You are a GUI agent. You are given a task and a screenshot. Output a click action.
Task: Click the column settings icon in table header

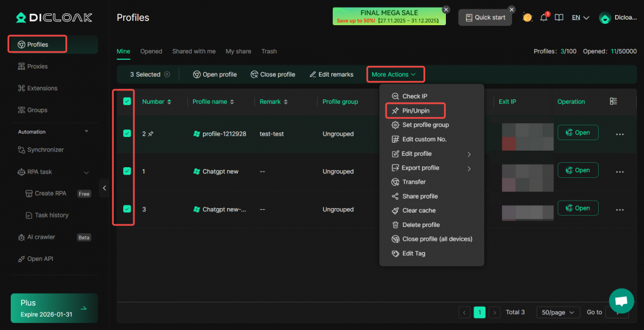pos(613,101)
